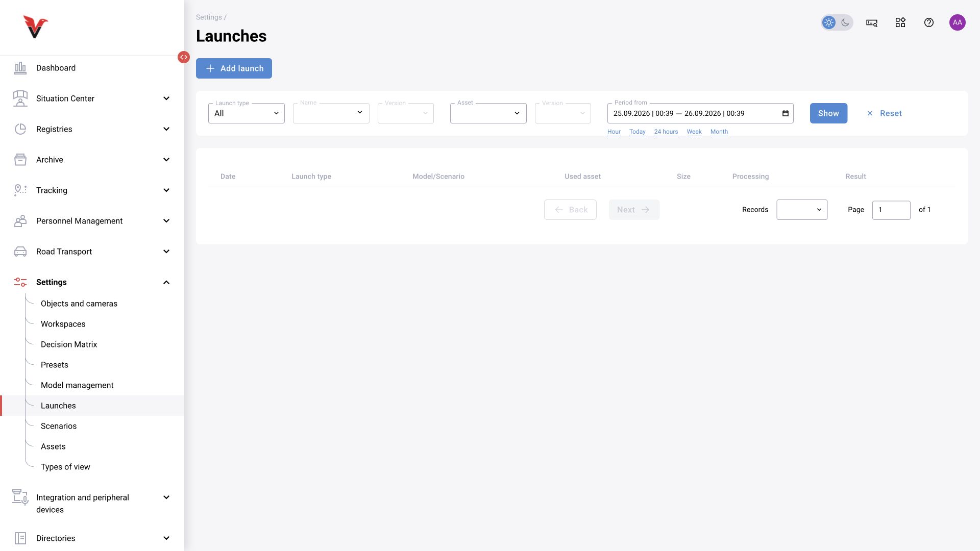Open Workspaces settings page

coord(63,324)
